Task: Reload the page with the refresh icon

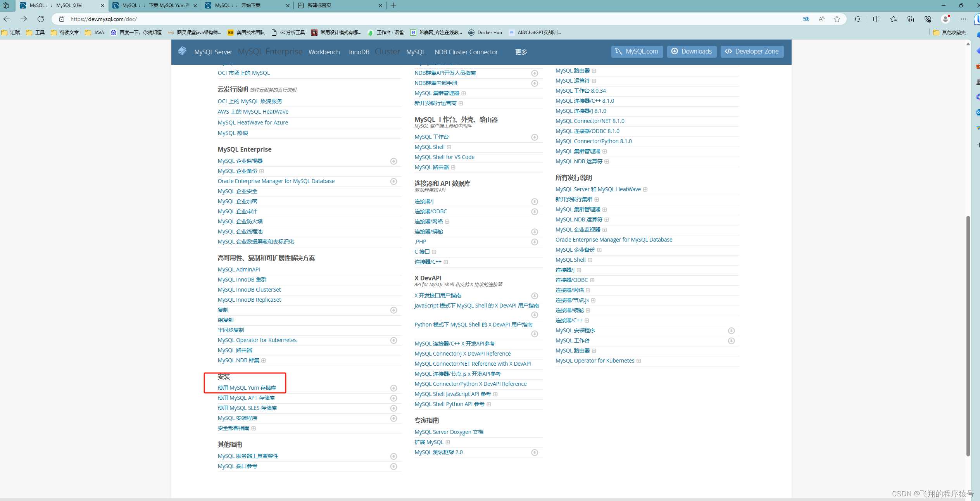Action: (41, 19)
